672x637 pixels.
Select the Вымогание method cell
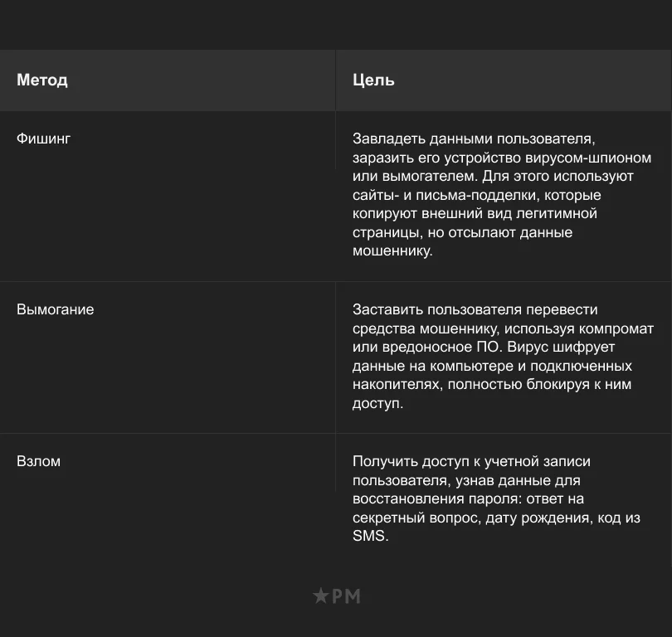56,309
